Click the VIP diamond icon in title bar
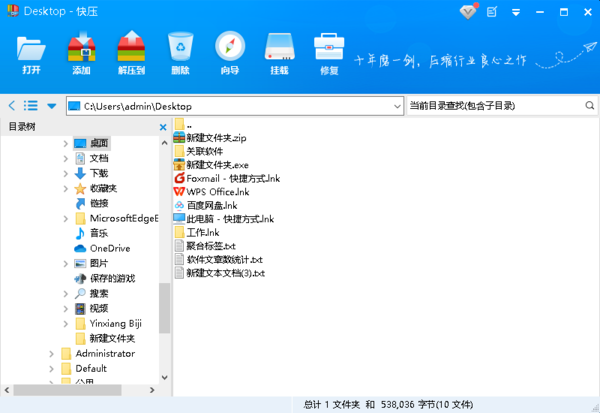This screenshot has width=600, height=413. click(468, 11)
